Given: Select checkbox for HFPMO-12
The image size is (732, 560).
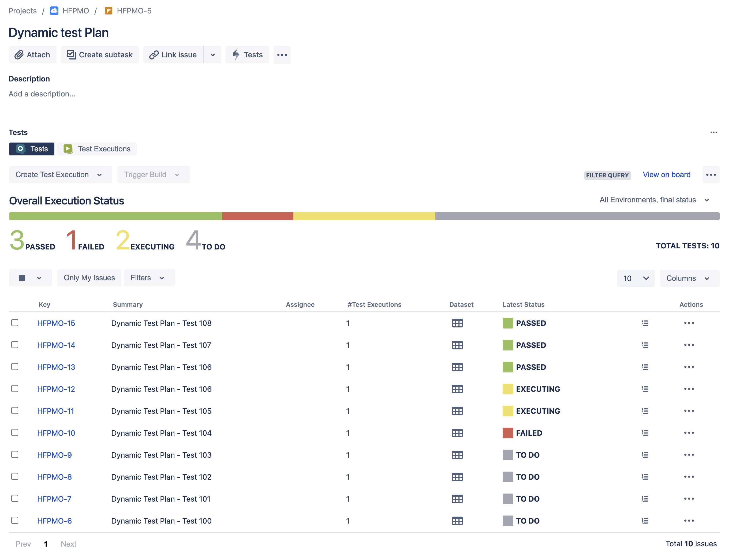Looking at the screenshot, I should pyautogui.click(x=15, y=389).
